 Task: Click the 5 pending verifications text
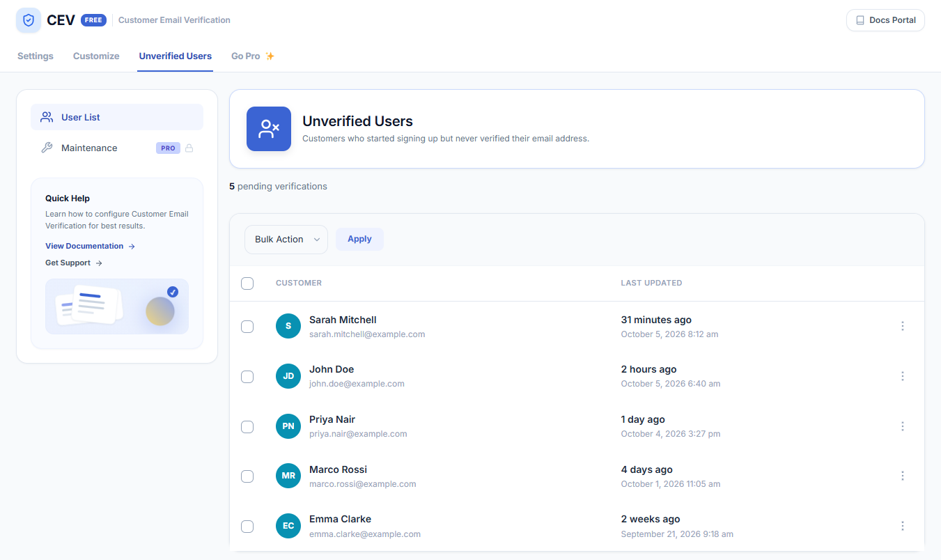[x=278, y=187]
